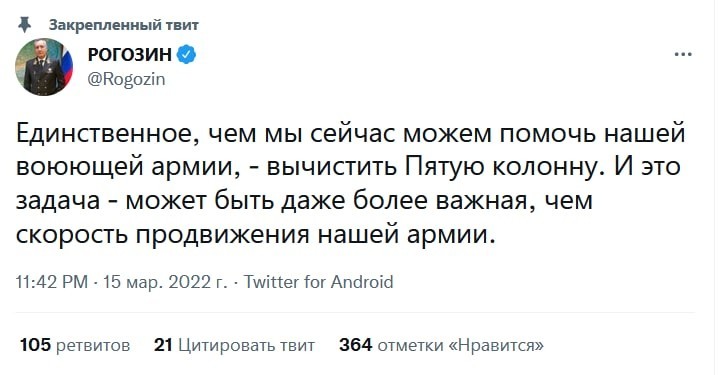Click the date 15 мар. 2022 г.
The width and height of the screenshot is (722, 375).
click(x=165, y=281)
